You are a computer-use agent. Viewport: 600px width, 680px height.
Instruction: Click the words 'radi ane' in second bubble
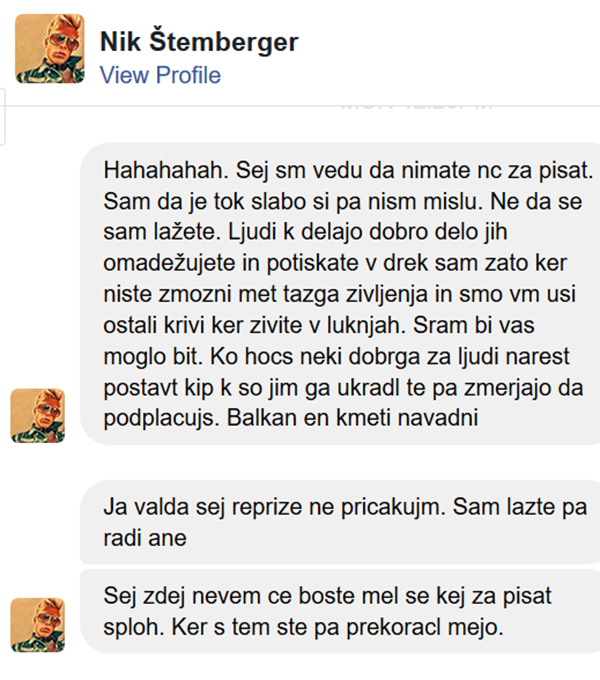click(145, 538)
